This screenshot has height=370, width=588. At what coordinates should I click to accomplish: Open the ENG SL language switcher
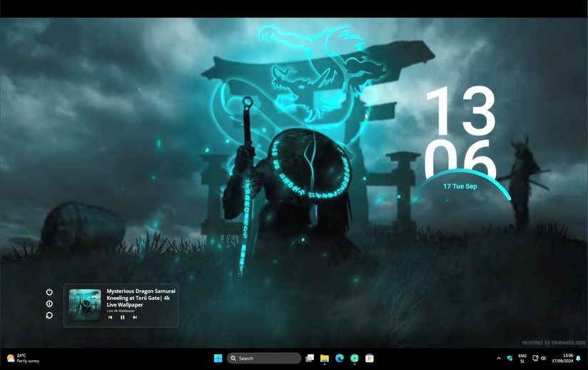click(522, 358)
